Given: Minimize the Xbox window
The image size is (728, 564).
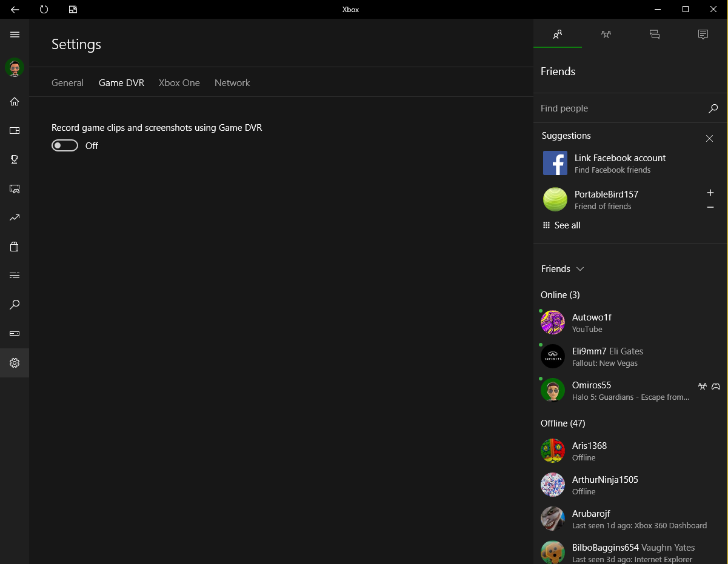Looking at the screenshot, I should [658, 9].
